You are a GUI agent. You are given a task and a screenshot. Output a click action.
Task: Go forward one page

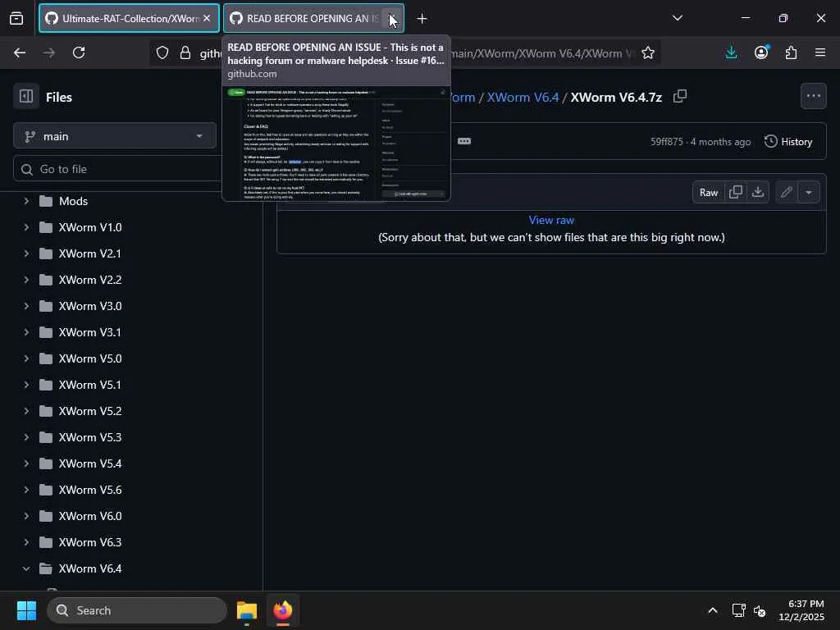point(48,52)
